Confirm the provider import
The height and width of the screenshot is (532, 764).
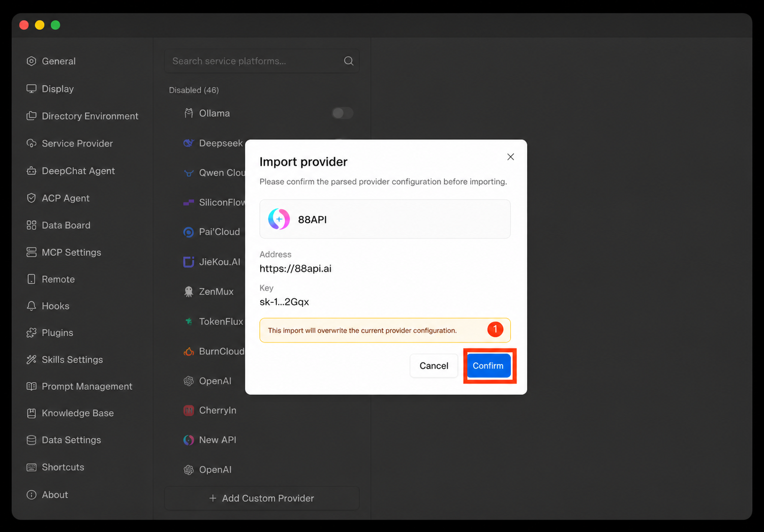point(488,366)
